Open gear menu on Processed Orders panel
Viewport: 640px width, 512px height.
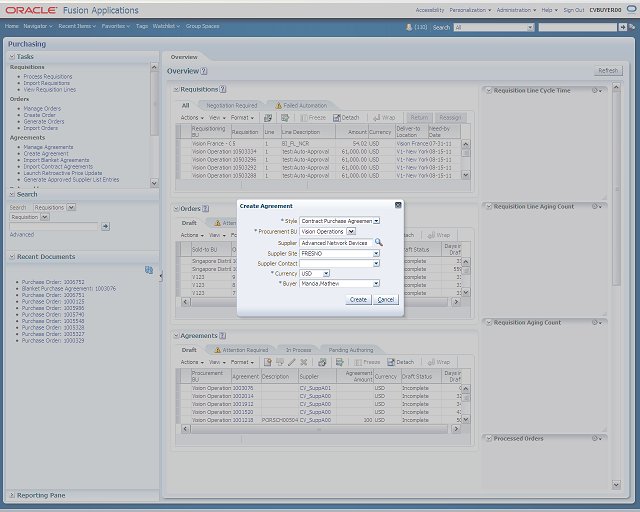pyautogui.click(x=597, y=439)
